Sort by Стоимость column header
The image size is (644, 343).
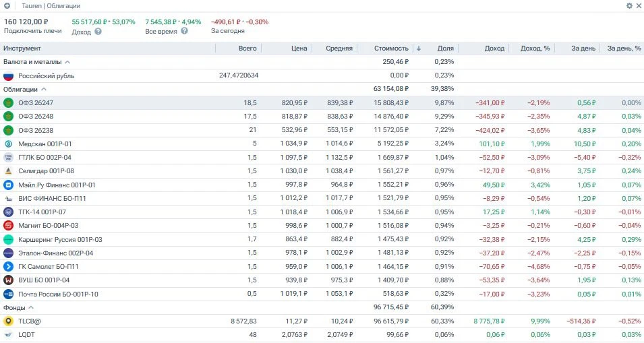[391, 48]
